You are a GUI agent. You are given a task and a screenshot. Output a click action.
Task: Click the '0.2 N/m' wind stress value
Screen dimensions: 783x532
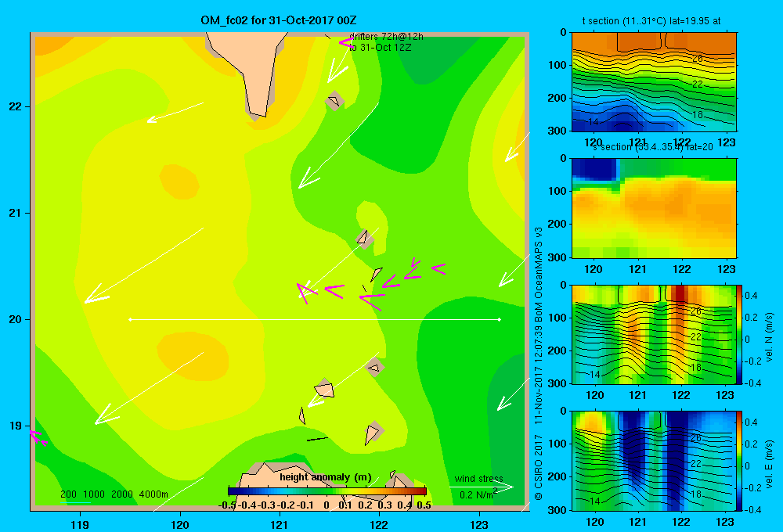pyautogui.click(x=476, y=495)
